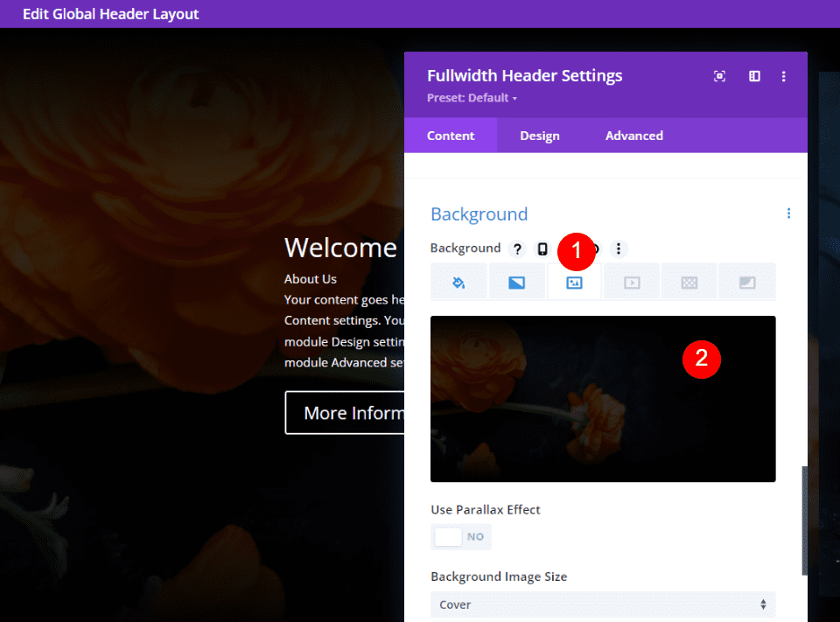Snap settings panel to sidebar
This screenshot has width=840, height=622.
coord(754,77)
